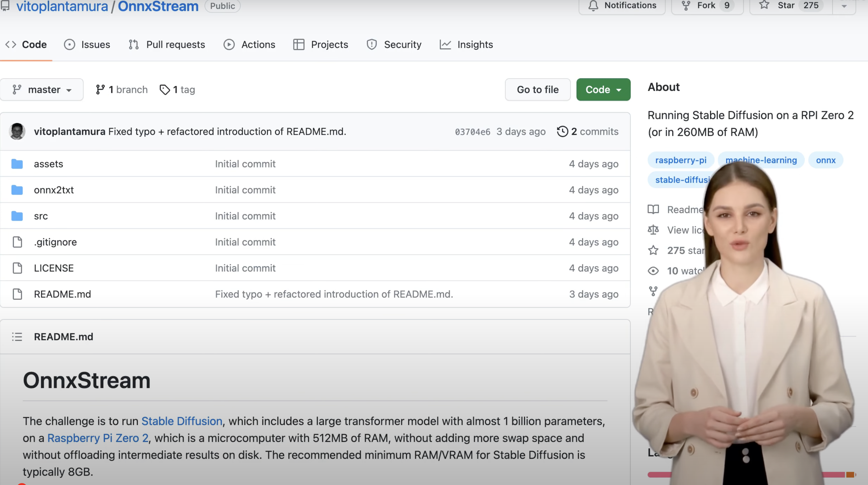
Task: Click the assets folder icon
Action: pos(17,164)
